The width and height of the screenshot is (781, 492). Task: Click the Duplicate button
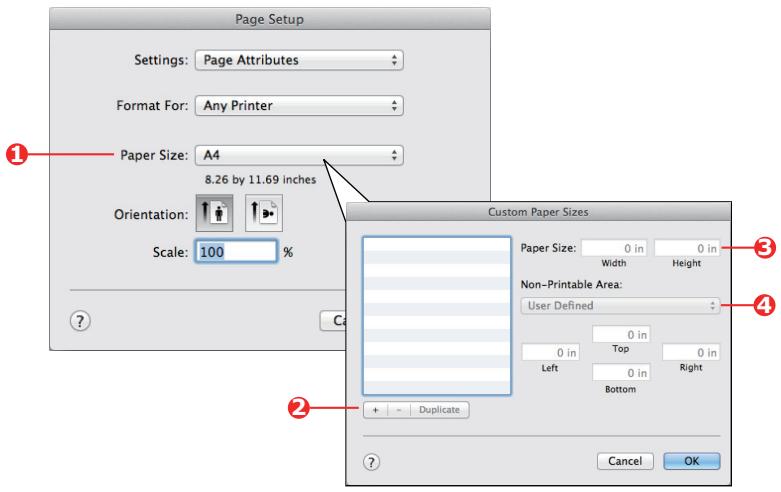tap(439, 410)
